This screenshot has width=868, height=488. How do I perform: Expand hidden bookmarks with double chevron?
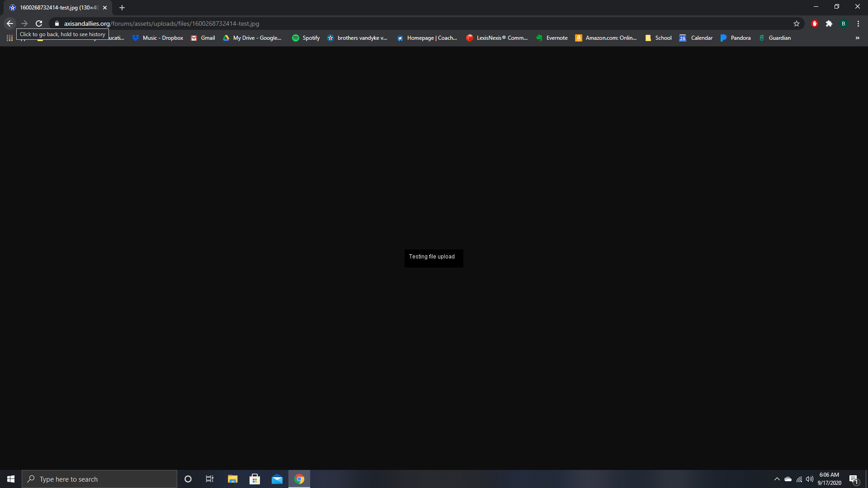point(857,38)
